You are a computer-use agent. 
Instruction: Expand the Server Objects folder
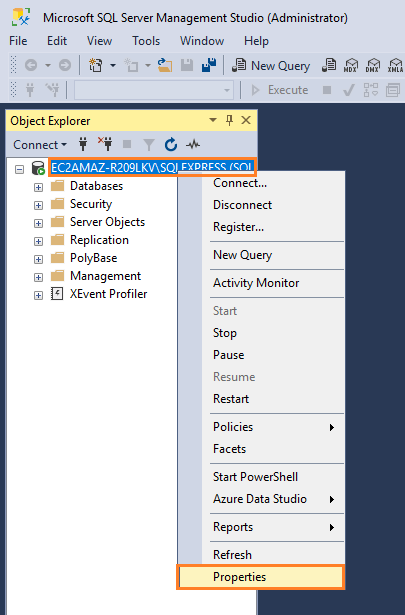[x=38, y=224]
